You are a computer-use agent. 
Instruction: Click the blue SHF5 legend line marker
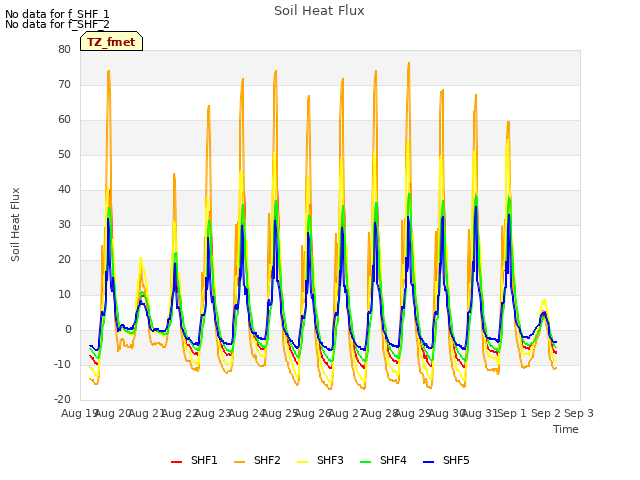click(429, 462)
